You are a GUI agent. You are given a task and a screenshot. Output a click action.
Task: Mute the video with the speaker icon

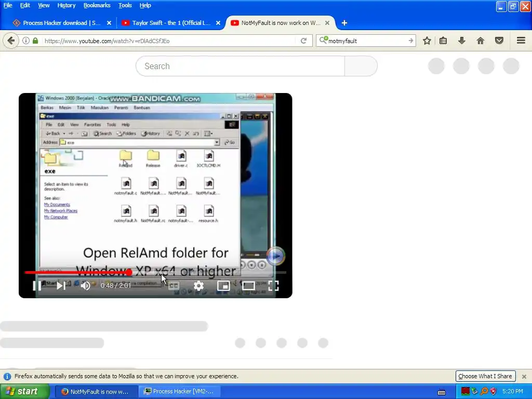(86, 286)
